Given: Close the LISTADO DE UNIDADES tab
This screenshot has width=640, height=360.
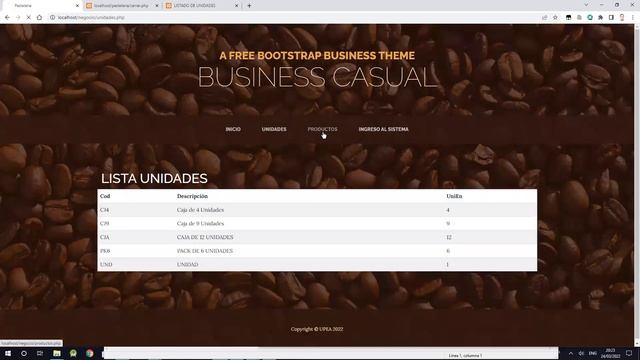Looking at the screenshot, I should [237, 6].
